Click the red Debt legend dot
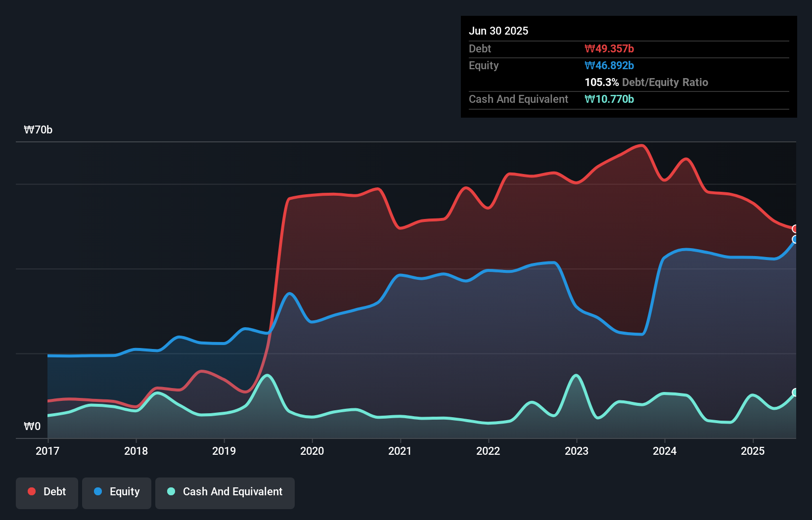The image size is (812, 520). (31, 491)
